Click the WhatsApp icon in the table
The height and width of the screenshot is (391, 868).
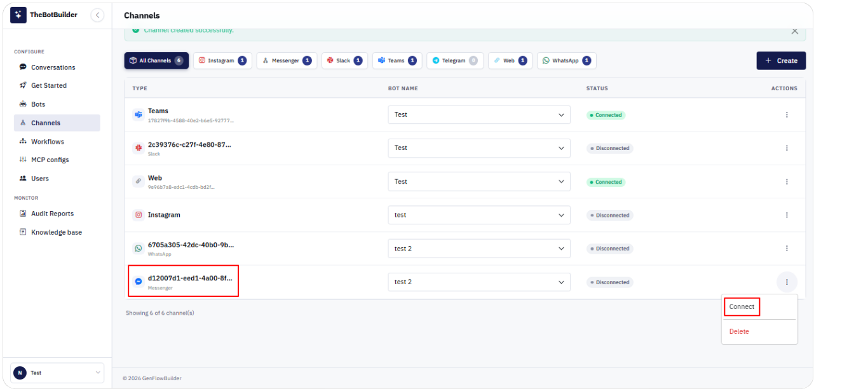point(138,249)
